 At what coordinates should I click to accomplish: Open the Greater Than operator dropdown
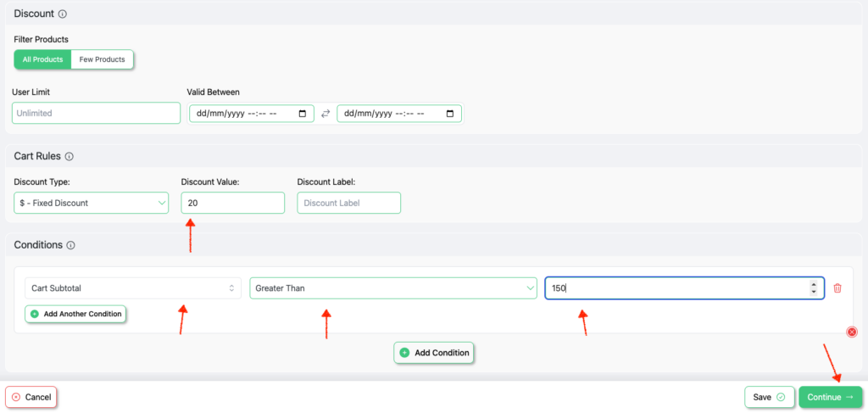pos(393,288)
